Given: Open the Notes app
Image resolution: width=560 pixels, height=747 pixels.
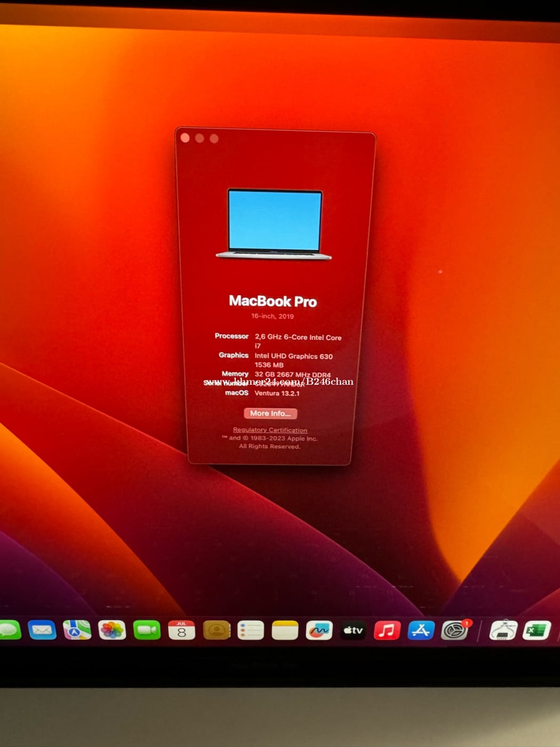Looking at the screenshot, I should tap(285, 630).
